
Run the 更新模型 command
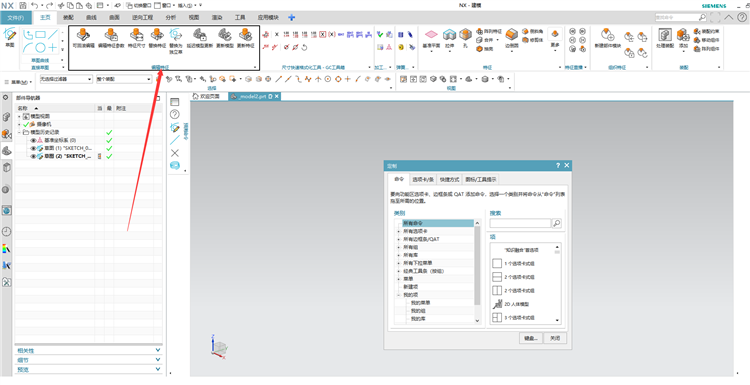pos(225,34)
